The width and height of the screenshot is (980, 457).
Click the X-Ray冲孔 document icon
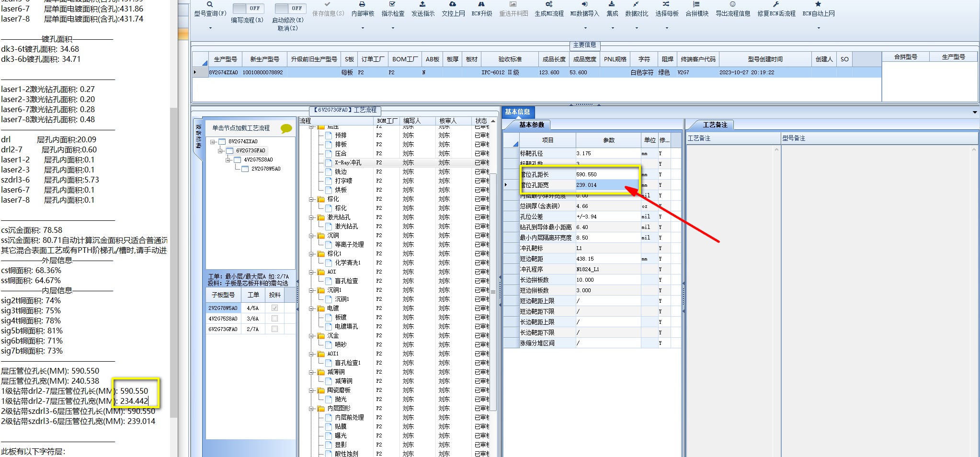pyautogui.click(x=329, y=162)
